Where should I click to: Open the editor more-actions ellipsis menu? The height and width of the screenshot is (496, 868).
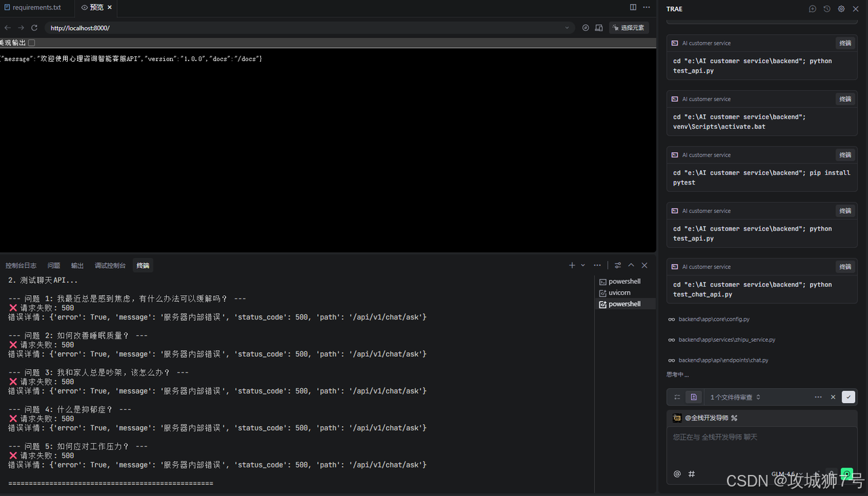pos(646,7)
